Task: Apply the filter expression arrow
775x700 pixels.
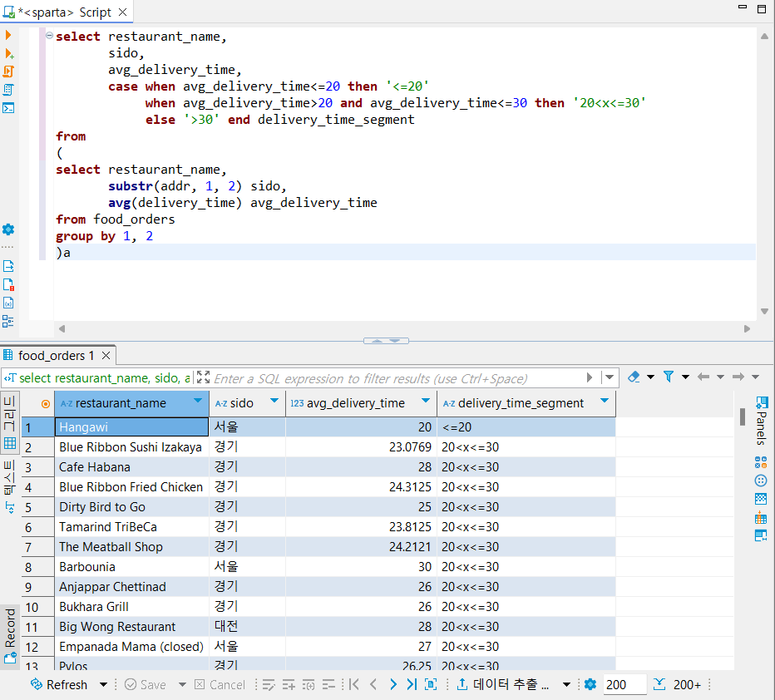Action: click(x=590, y=377)
